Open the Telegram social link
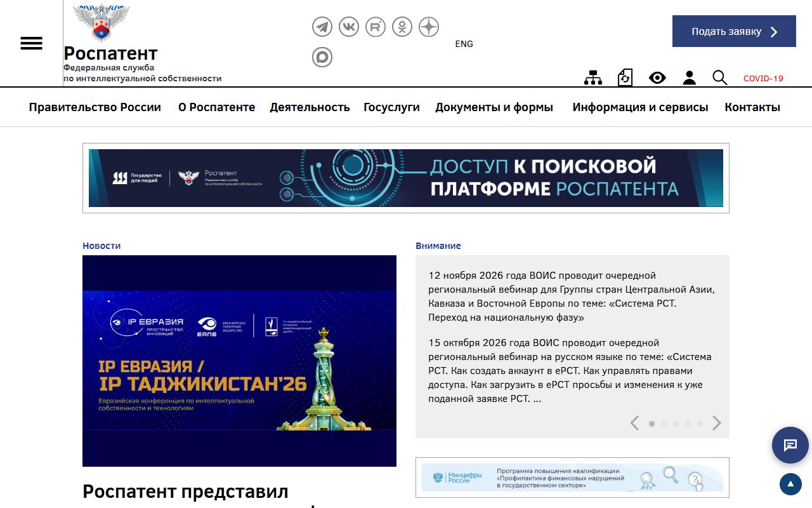Screen dimensions: 812x508 (322, 27)
